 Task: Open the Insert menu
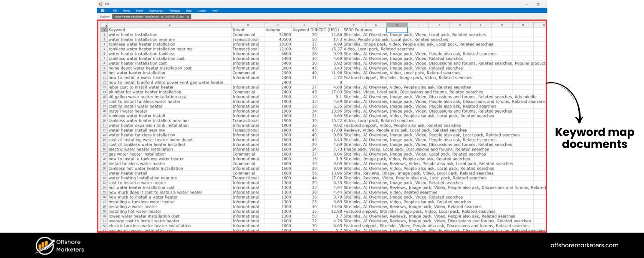139,11
